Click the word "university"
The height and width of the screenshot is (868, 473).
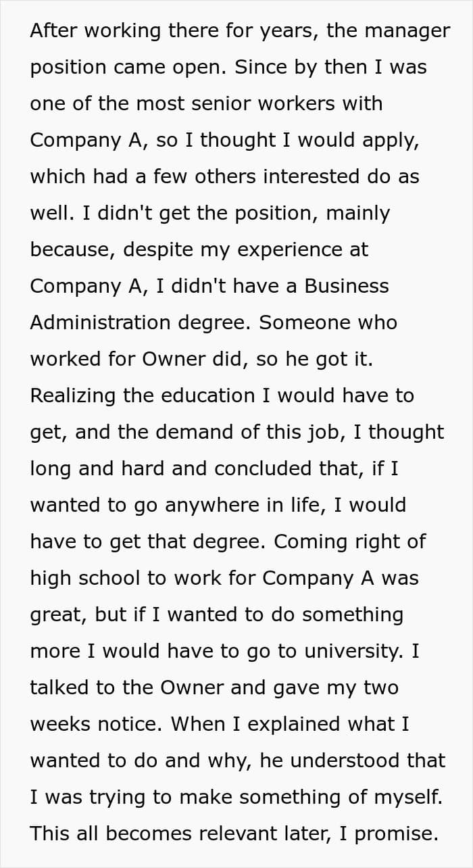tap(349, 651)
